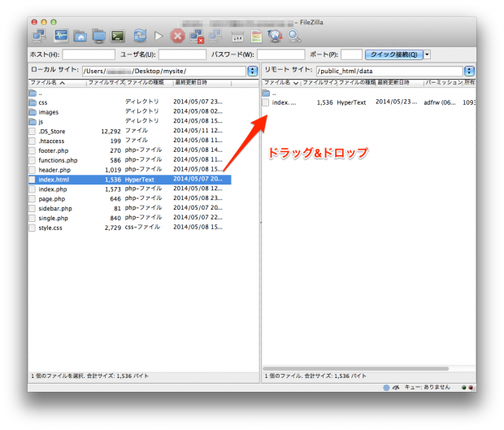Select page.php in the local list
The image size is (504, 430).
point(130,199)
